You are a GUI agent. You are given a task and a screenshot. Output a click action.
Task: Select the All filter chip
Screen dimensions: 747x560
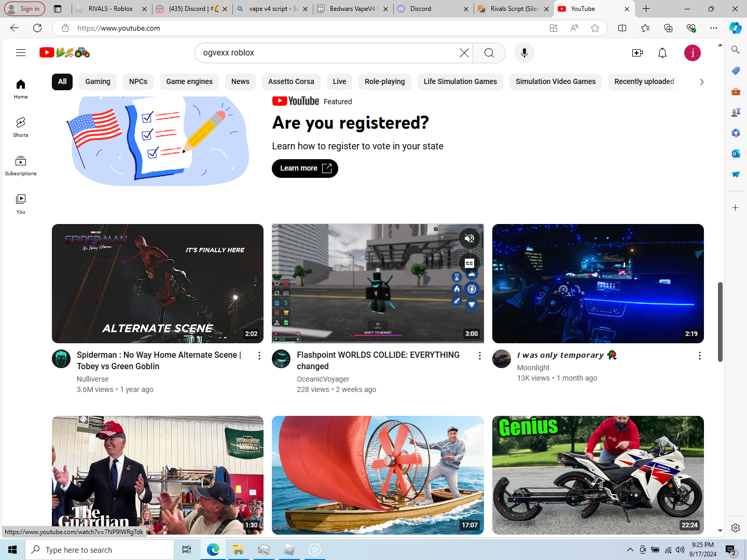click(x=62, y=81)
